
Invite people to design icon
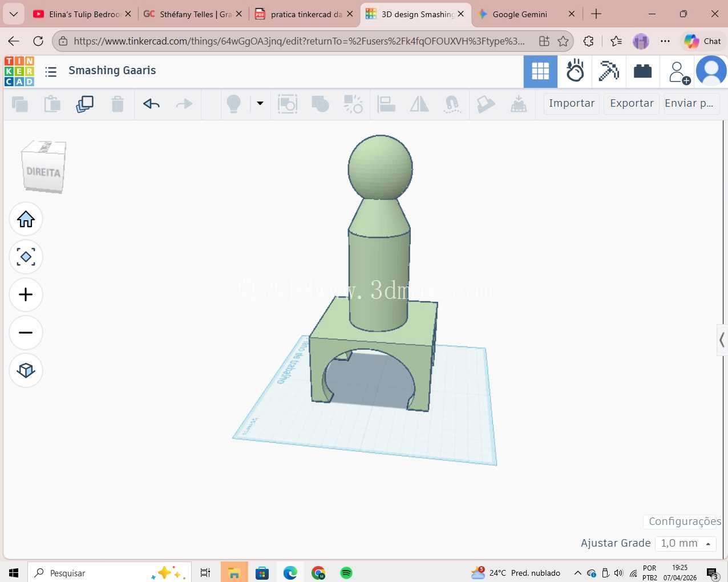click(x=679, y=72)
